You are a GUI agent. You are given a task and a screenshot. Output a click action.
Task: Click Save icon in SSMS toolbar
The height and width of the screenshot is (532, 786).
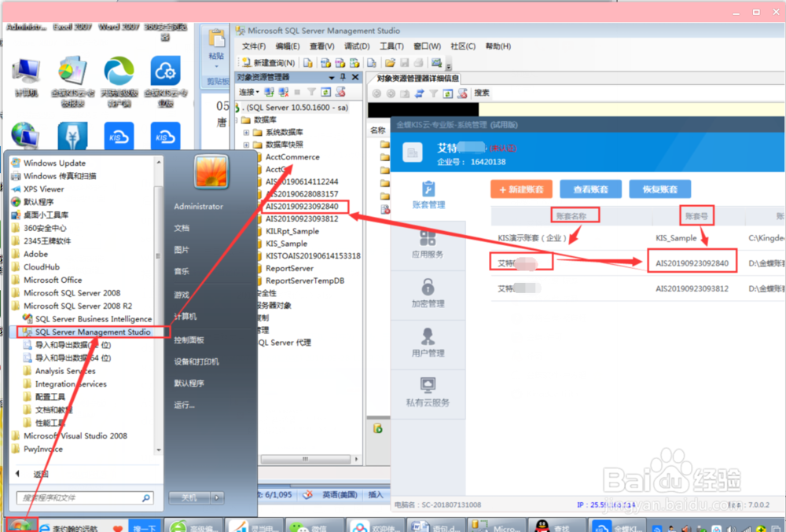(x=404, y=63)
